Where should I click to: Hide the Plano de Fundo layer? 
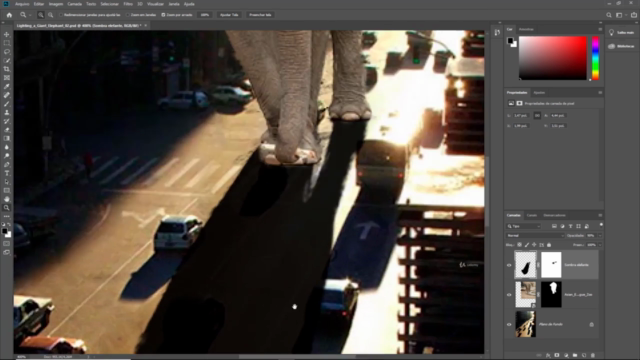coord(509,324)
